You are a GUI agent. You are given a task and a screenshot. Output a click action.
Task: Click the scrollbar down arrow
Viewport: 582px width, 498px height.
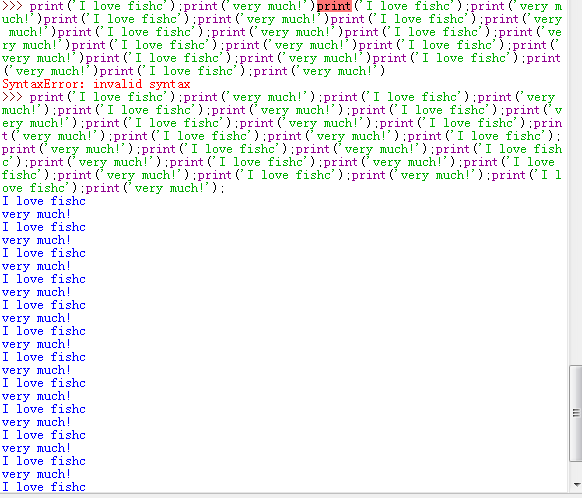pyautogui.click(x=576, y=484)
